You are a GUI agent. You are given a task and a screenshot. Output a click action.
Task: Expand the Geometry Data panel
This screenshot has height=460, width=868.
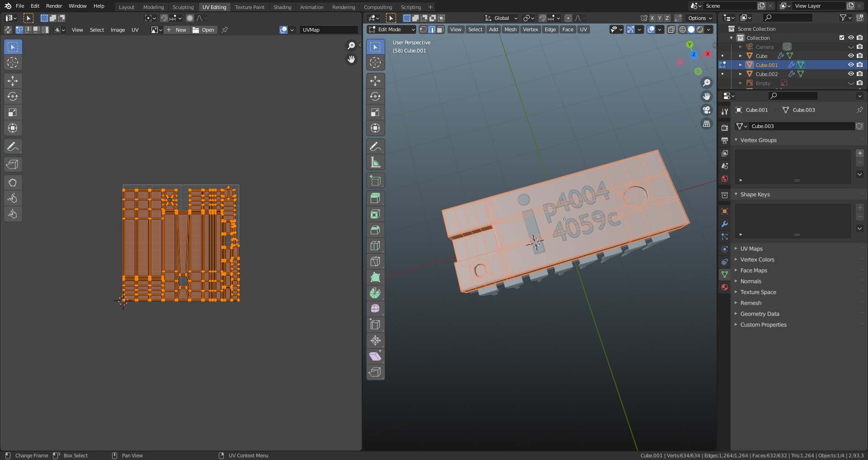(x=759, y=314)
